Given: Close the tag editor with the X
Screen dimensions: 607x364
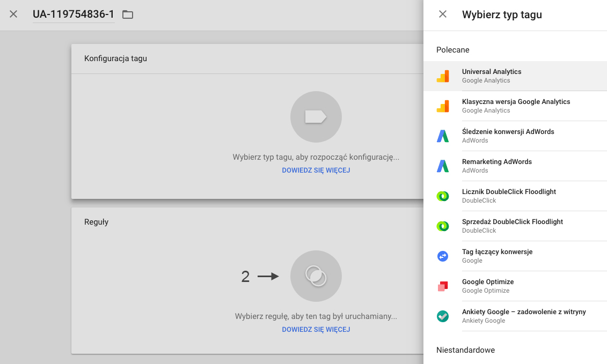Looking at the screenshot, I should [x=13, y=14].
